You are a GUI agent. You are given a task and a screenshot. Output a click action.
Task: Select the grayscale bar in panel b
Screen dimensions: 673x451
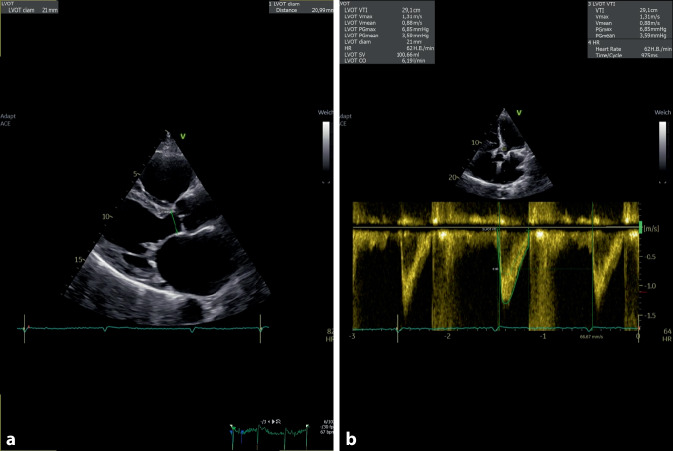[663, 145]
